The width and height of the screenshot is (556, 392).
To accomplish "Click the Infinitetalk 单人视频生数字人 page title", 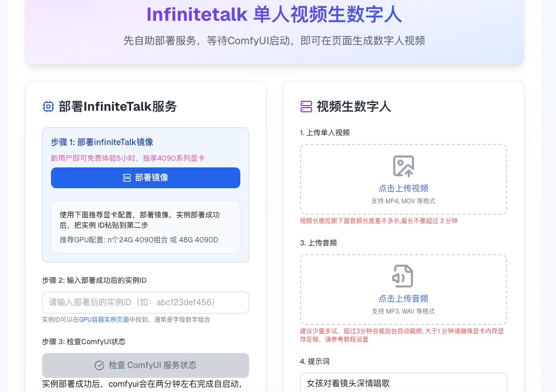I will 274,15.
